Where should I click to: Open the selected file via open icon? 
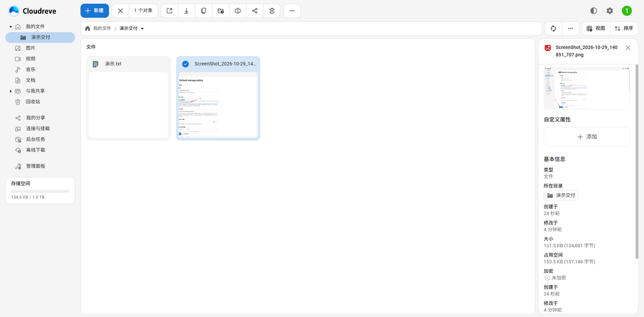coord(169,11)
